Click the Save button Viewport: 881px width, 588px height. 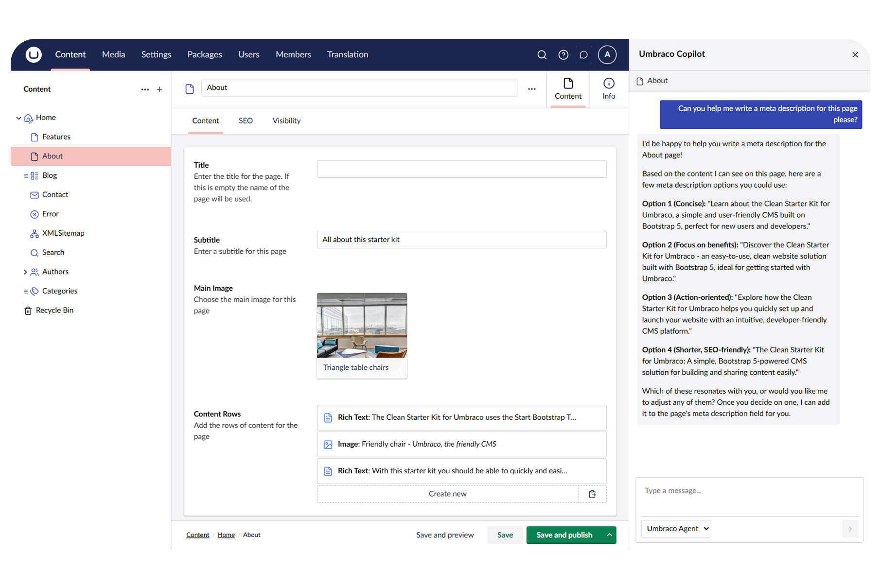click(x=505, y=535)
